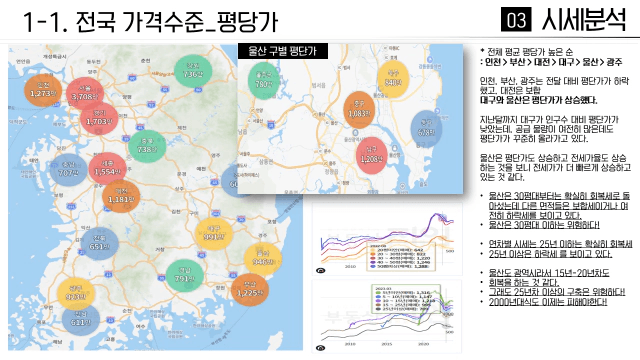Click underlined text 2000년대식도 이제는 피해야한다
This screenshot has height=360, width=640.
(x=548, y=302)
